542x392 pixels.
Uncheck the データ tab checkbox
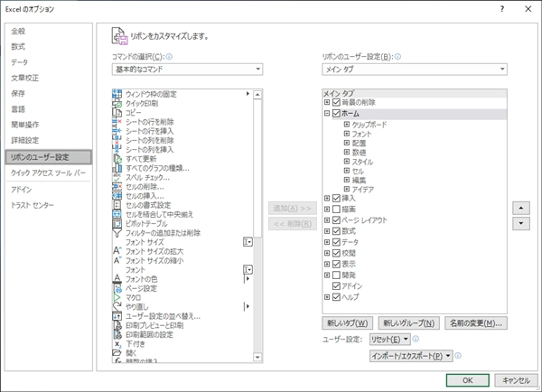point(336,242)
